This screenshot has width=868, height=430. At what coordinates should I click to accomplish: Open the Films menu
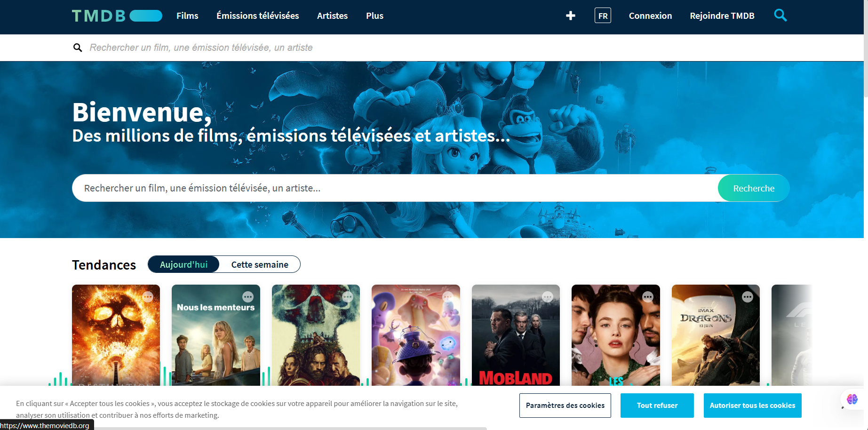(187, 16)
